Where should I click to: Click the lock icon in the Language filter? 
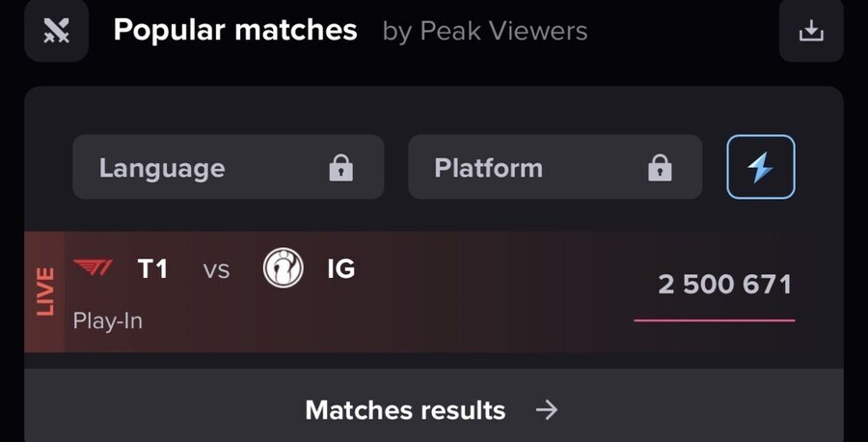tap(341, 169)
